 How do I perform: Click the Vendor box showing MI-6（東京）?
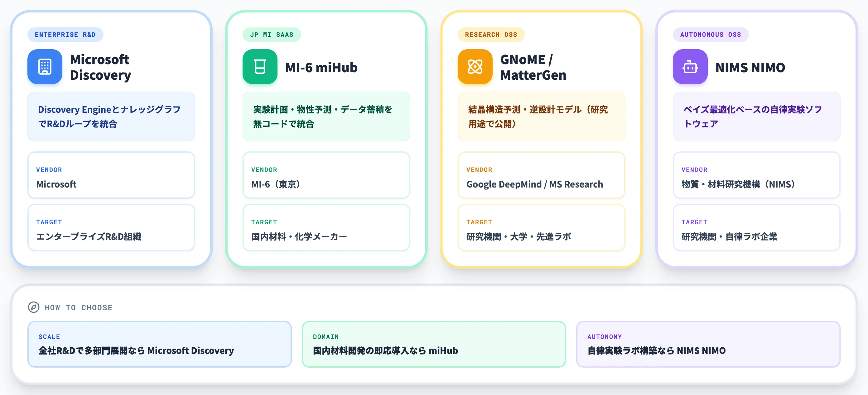pyautogui.click(x=326, y=175)
